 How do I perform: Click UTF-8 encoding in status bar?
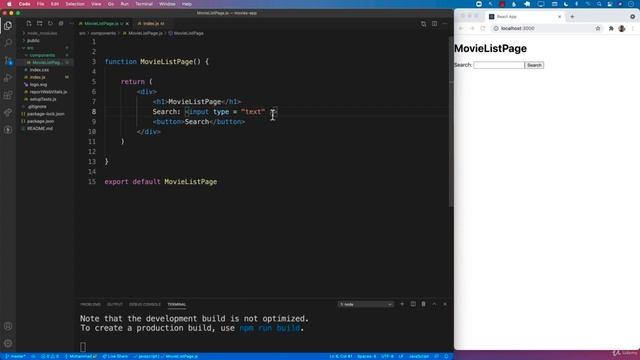[x=387, y=356]
